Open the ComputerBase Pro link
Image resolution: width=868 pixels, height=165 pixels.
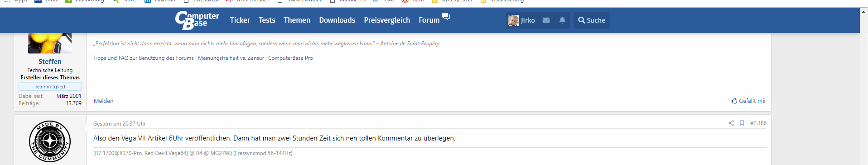coord(290,58)
